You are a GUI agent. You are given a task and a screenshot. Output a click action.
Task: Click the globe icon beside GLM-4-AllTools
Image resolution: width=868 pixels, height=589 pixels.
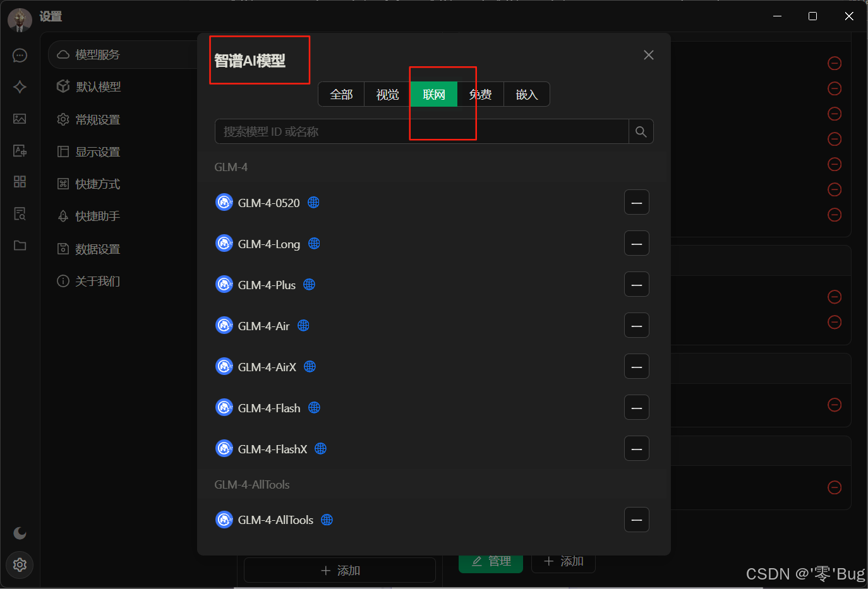point(327,520)
